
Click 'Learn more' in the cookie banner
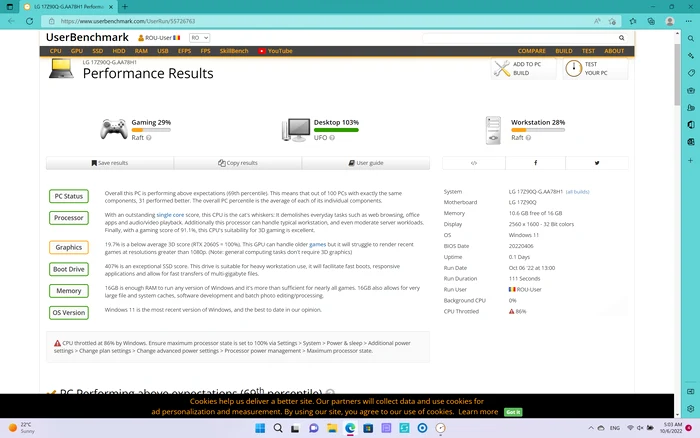pyautogui.click(x=478, y=412)
